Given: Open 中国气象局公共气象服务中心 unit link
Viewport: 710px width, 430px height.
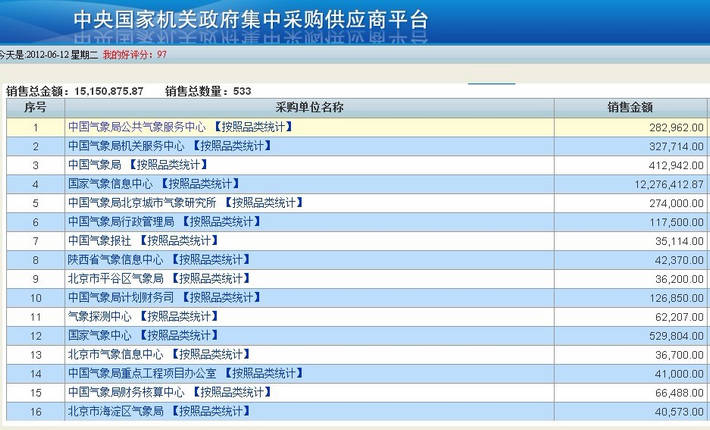Looking at the screenshot, I should (x=136, y=127).
